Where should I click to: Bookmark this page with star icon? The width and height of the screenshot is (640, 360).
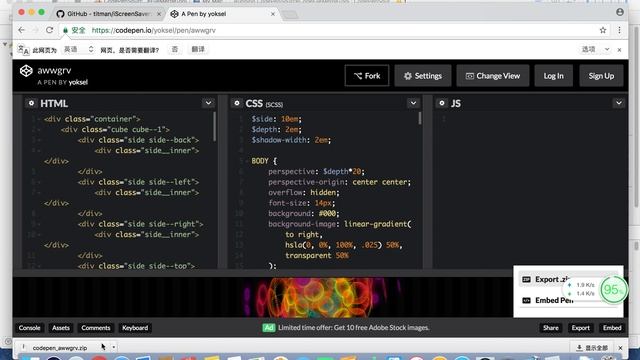tap(603, 30)
